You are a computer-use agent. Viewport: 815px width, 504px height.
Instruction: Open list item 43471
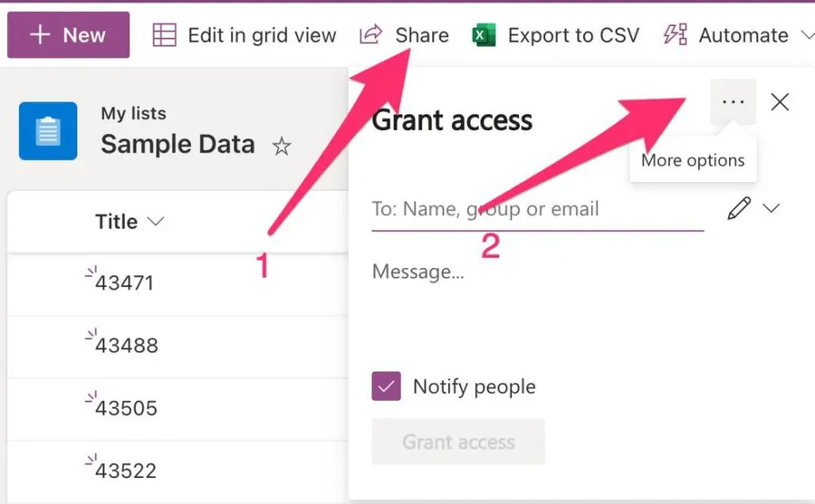[125, 283]
